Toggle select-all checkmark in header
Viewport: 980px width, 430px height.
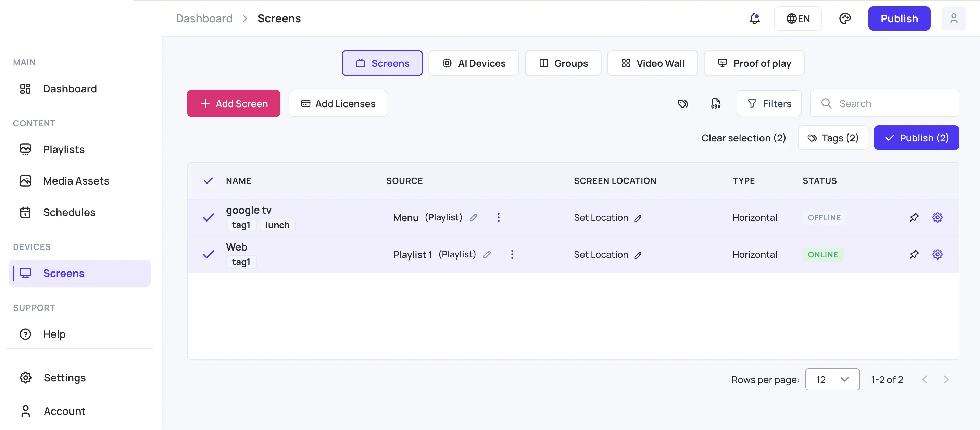(208, 181)
